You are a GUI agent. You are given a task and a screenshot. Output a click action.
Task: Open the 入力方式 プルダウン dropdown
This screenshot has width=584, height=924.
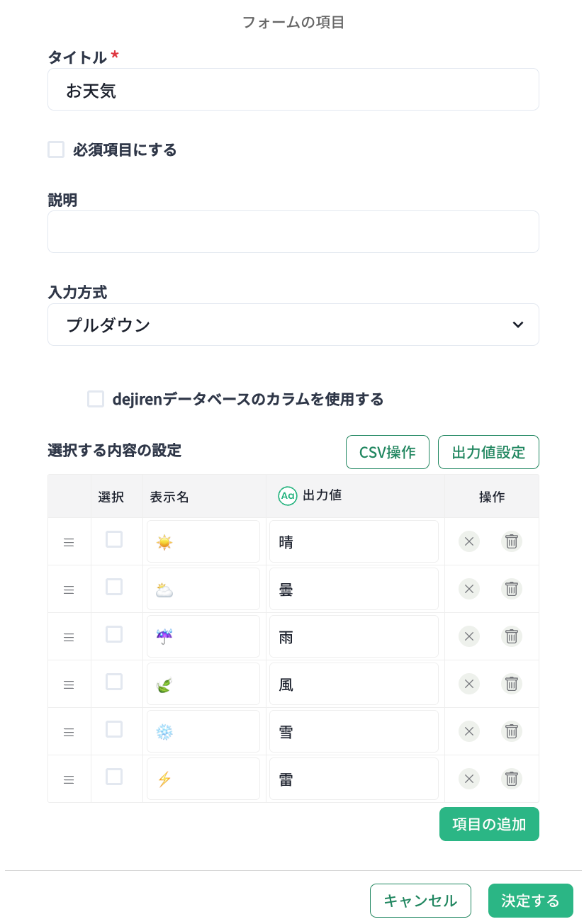[293, 325]
